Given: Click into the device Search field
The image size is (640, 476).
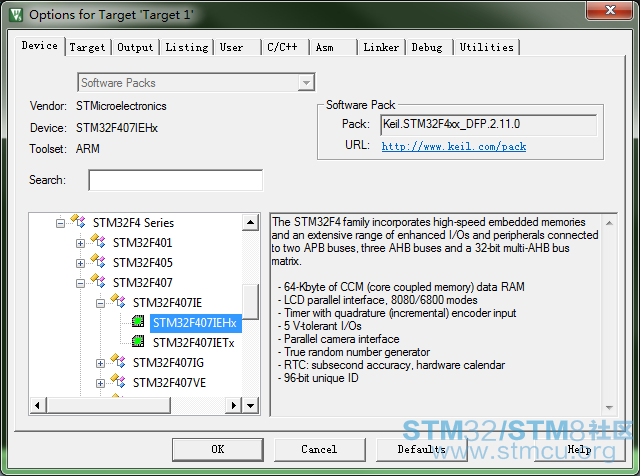Looking at the screenshot, I should (x=176, y=180).
